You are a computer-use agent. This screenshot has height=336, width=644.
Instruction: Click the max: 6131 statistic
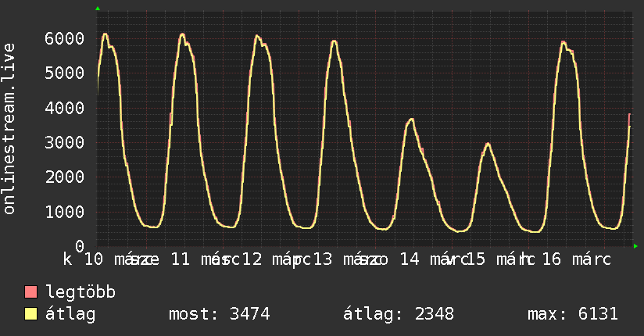click(x=573, y=314)
